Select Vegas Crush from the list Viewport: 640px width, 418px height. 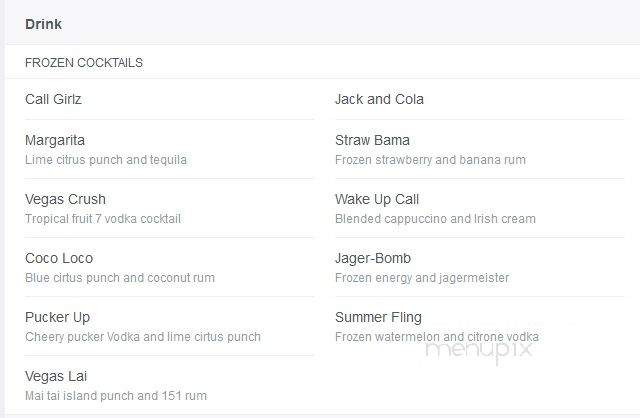(65, 199)
